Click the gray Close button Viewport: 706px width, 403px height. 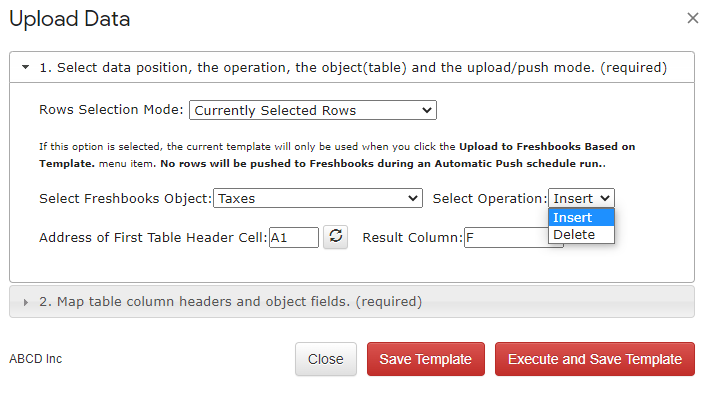[x=326, y=359]
